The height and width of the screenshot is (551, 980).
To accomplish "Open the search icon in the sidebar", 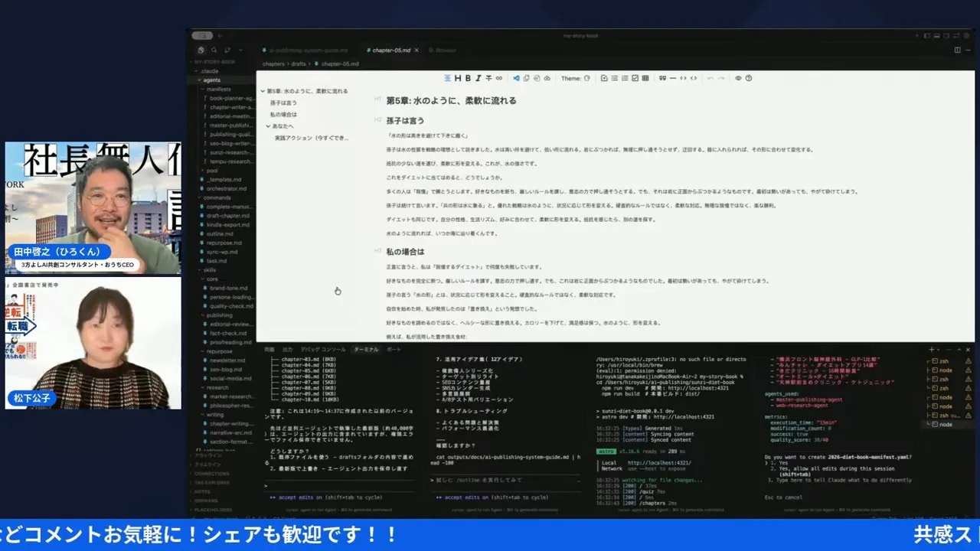I will (x=213, y=48).
